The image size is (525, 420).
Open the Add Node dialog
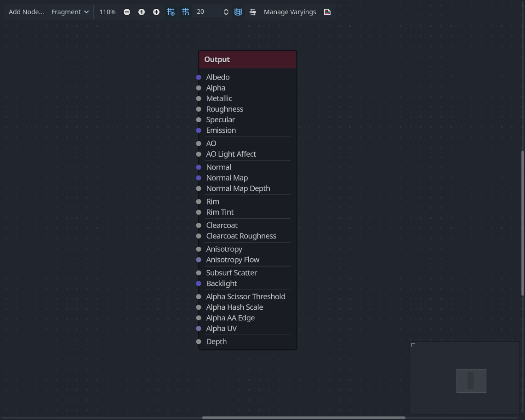(x=26, y=11)
